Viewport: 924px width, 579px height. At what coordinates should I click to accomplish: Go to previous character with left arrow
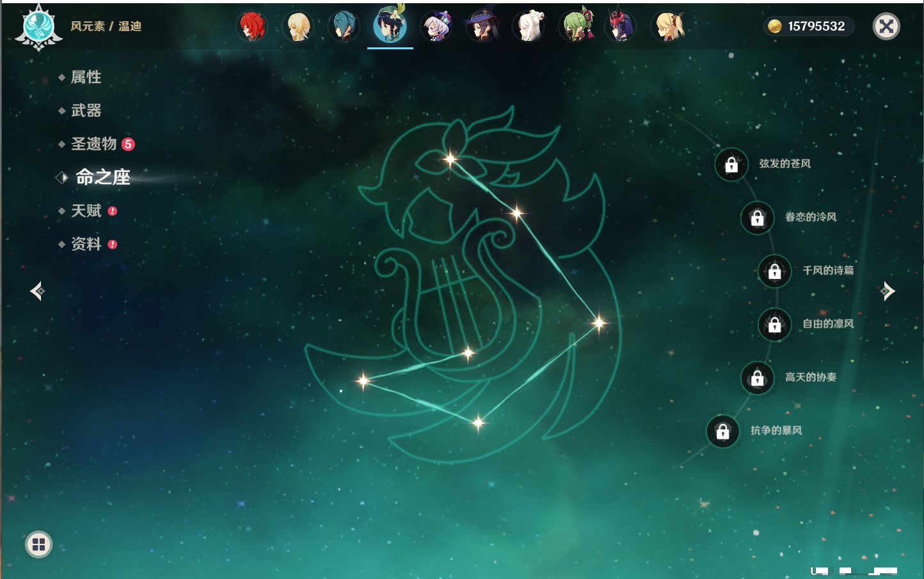pos(37,291)
